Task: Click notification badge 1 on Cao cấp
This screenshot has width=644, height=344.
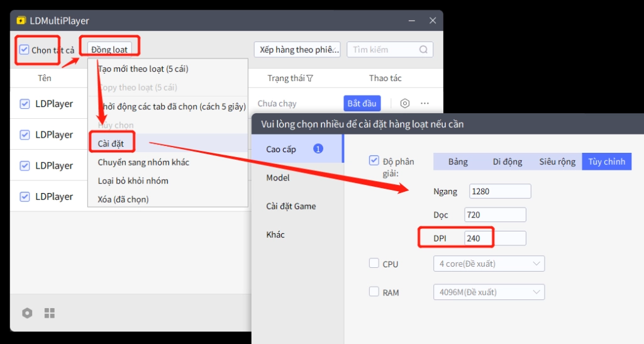Action: tap(318, 148)
